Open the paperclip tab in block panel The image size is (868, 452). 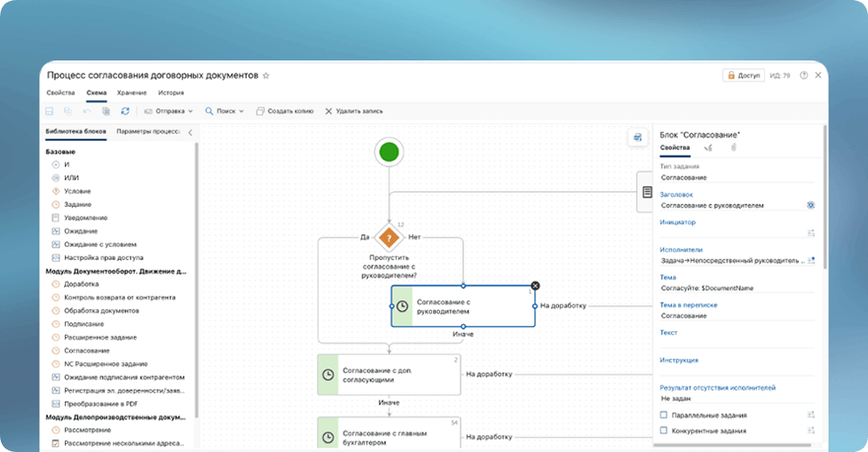click(733, 147)
